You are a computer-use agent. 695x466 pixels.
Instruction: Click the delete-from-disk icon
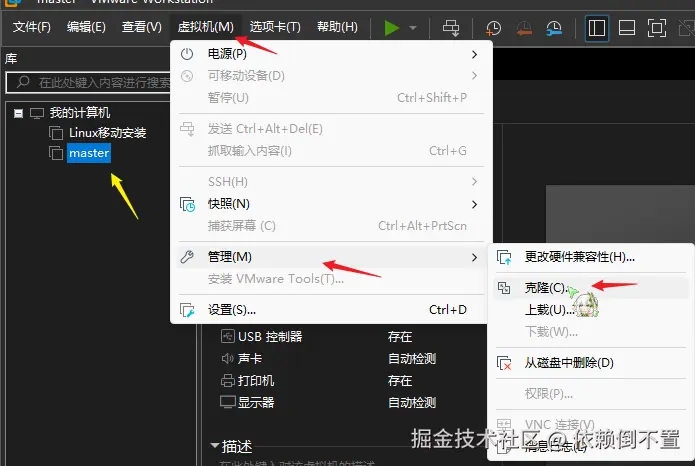click(x=504, y=363)
